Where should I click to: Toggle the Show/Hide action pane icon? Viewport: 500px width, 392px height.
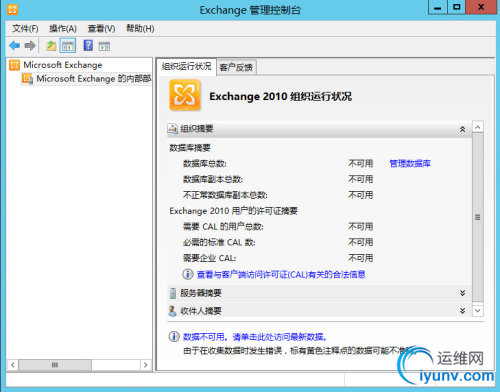pos(104,46)
